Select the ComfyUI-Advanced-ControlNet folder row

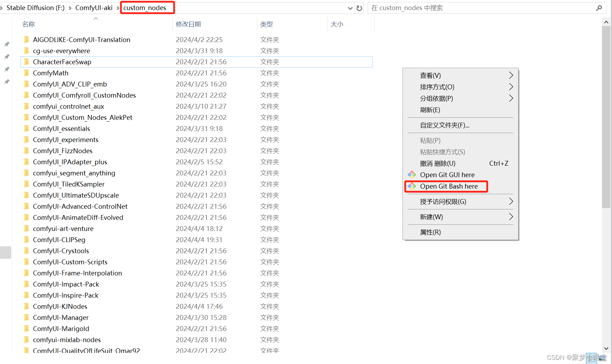pyautogui.click(x=196, y=206)
